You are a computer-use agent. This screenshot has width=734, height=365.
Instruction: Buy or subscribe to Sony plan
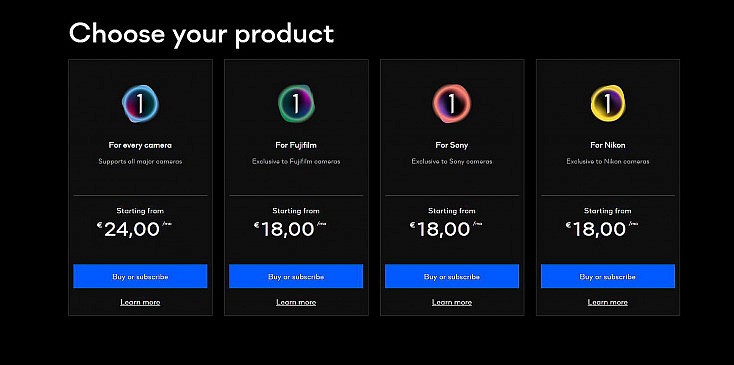tap(452, 276)
